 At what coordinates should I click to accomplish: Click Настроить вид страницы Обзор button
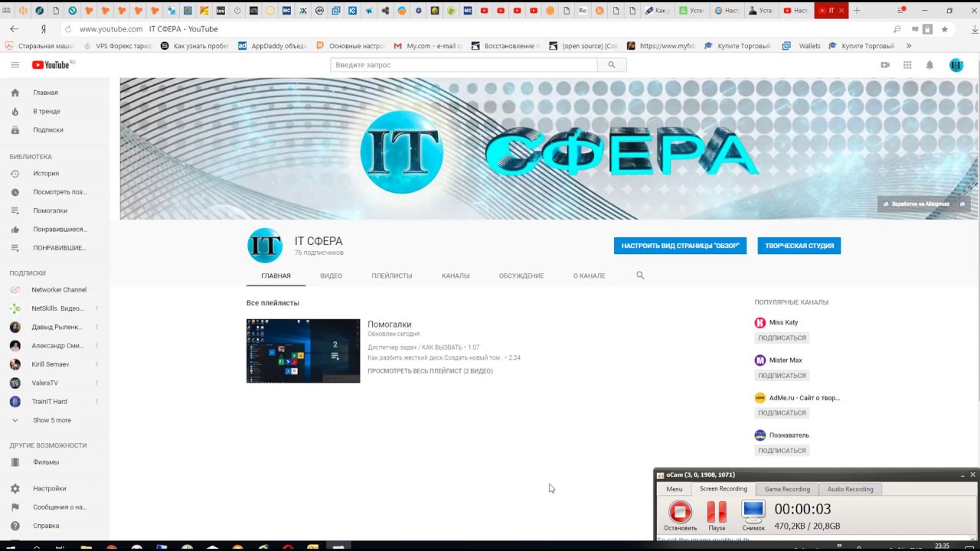[680, 246]
